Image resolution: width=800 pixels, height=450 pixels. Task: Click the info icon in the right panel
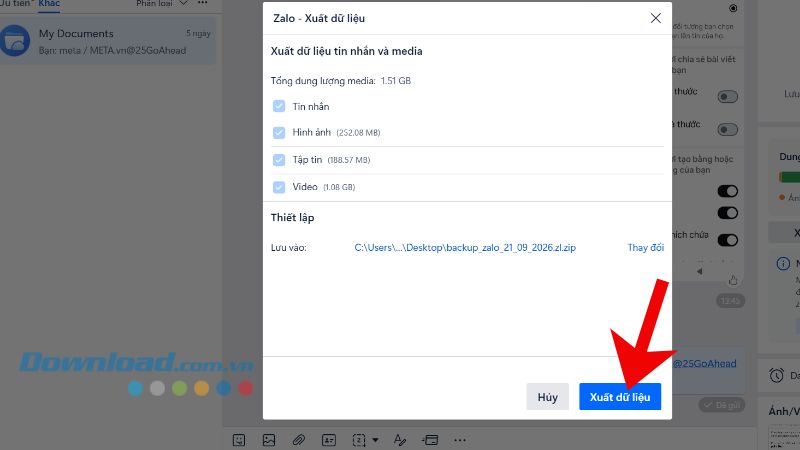[x=783, y=264]
